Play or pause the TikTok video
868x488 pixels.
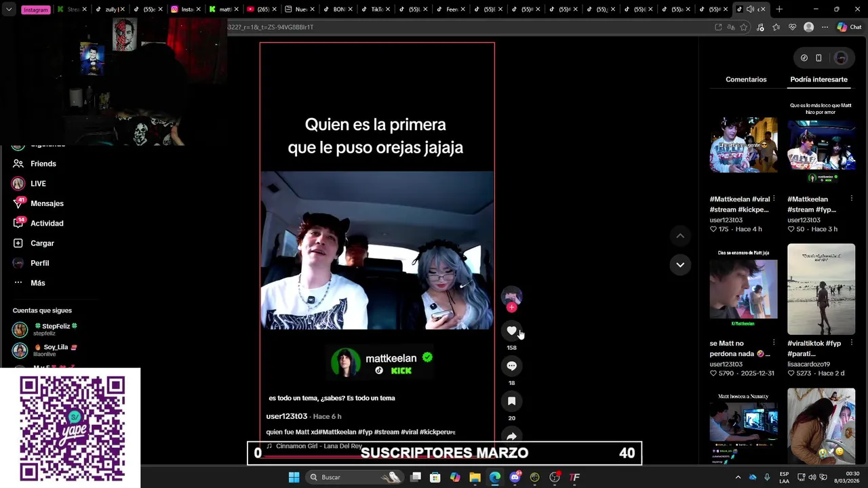(377, 250)
